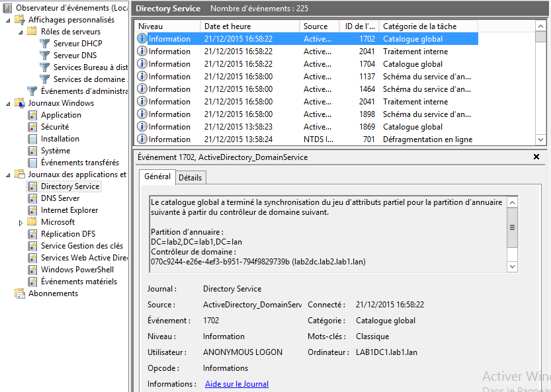Viewport: 551px width, 392px height.
Task: Click the Installation log icon
Action: (32, 139)
